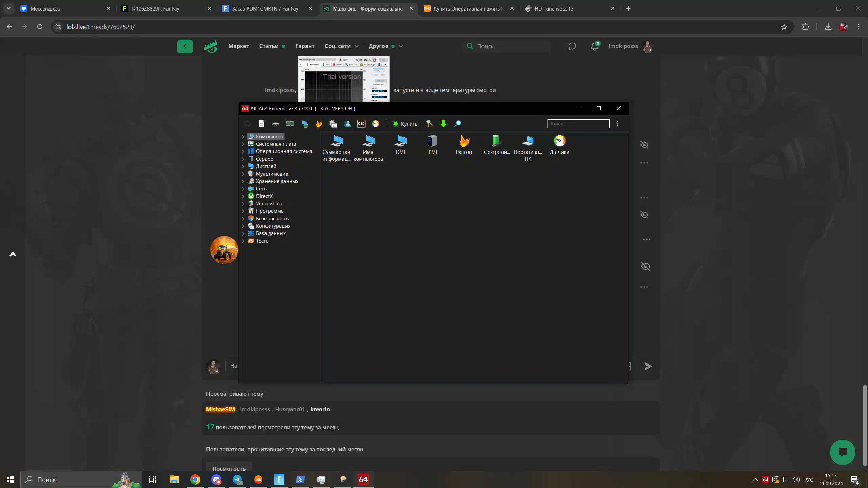Screen dimensions: 868x488
Task: Switch to the HD Tune website tab
Action: [570, 9]
